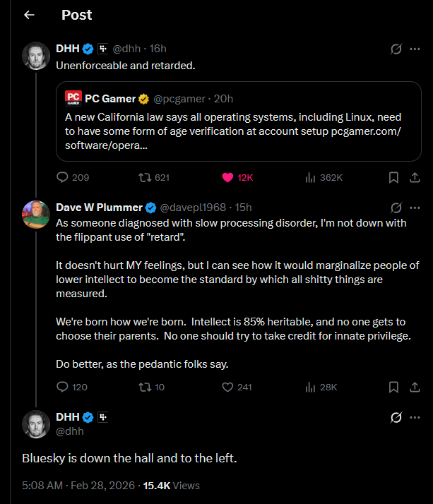The height and width of the screenshot is (504, 433).
Task: Reply to DHH's first post
Action: pyautogui.click(x=62, y=177)
